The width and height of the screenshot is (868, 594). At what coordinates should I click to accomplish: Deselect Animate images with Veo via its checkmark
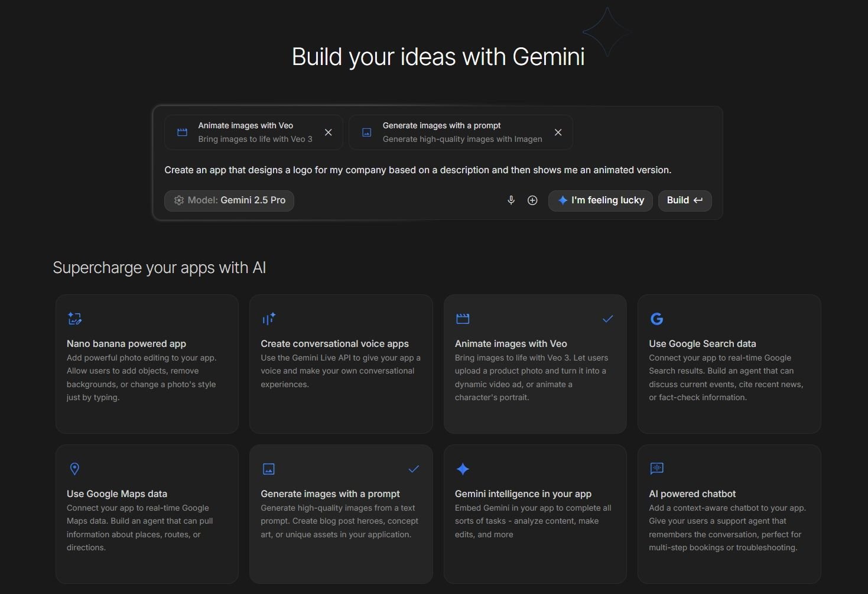pyautogui.click(x=607, y=319)
